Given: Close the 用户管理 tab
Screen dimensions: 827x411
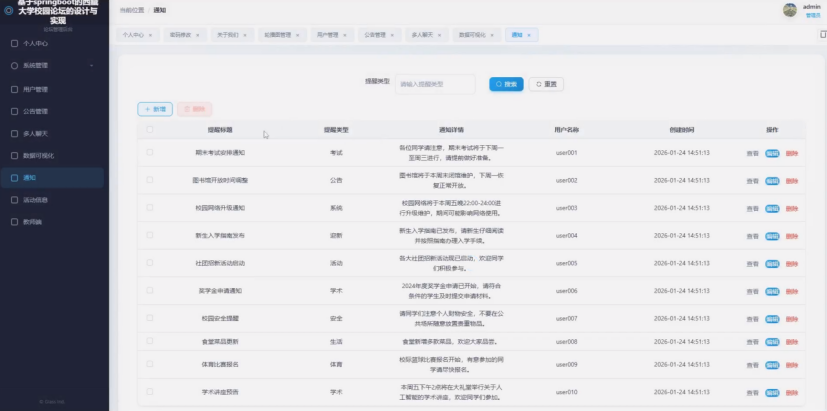Looking at the screenshot, I should (x=345, y=35).
